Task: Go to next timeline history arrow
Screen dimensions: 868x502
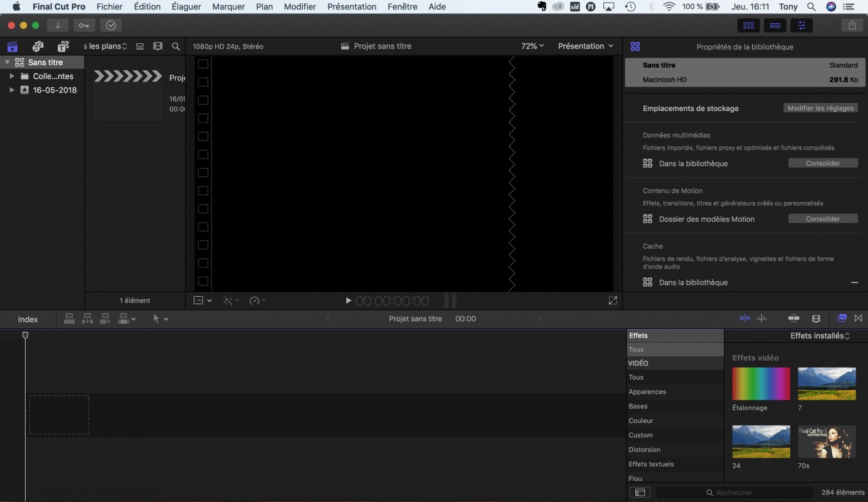Action: pyautogui.click(x=539, y=319)
